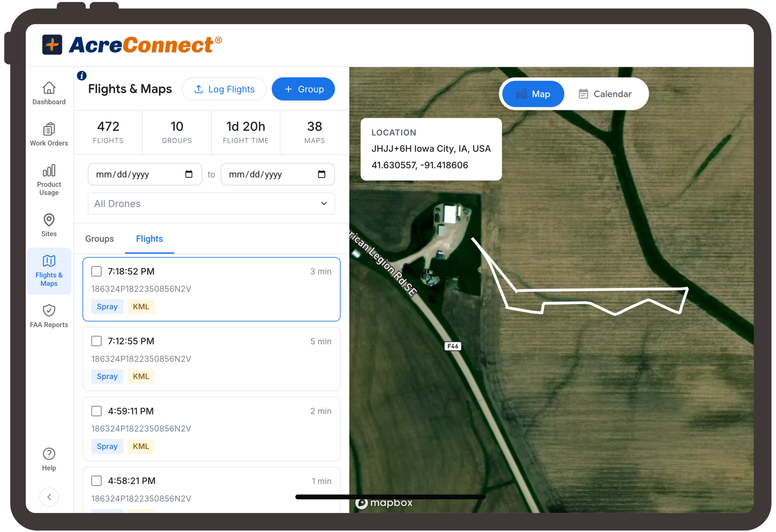Click the coordinates 41.630557, -91.418606
Viewport: 776px width, 532px height.
point(420,165)
